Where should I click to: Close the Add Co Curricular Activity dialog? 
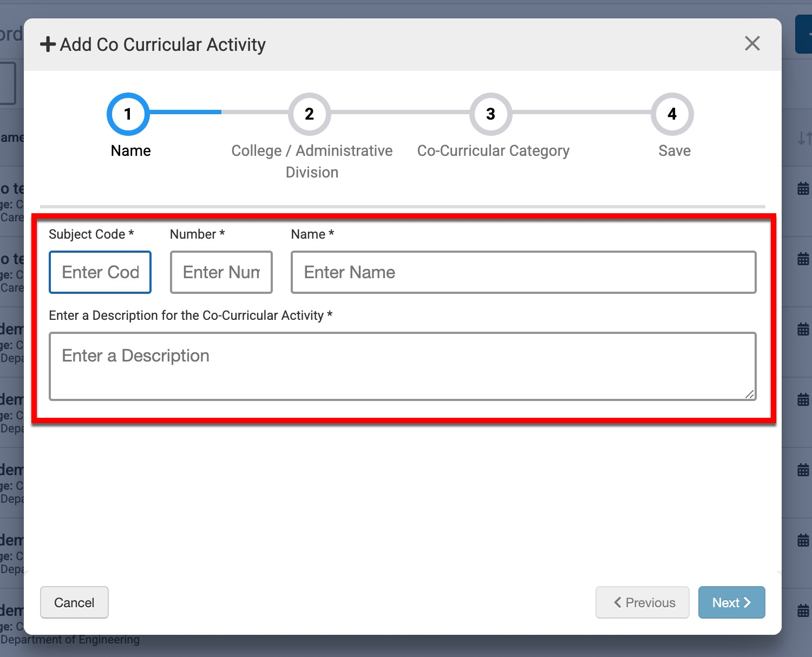[x=752, y=44]
